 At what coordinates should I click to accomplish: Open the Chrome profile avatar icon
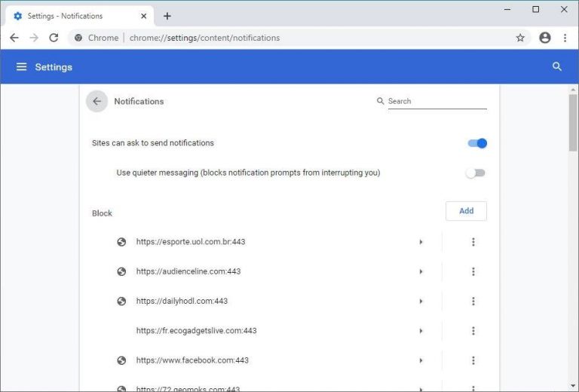(x=544, y=38)
